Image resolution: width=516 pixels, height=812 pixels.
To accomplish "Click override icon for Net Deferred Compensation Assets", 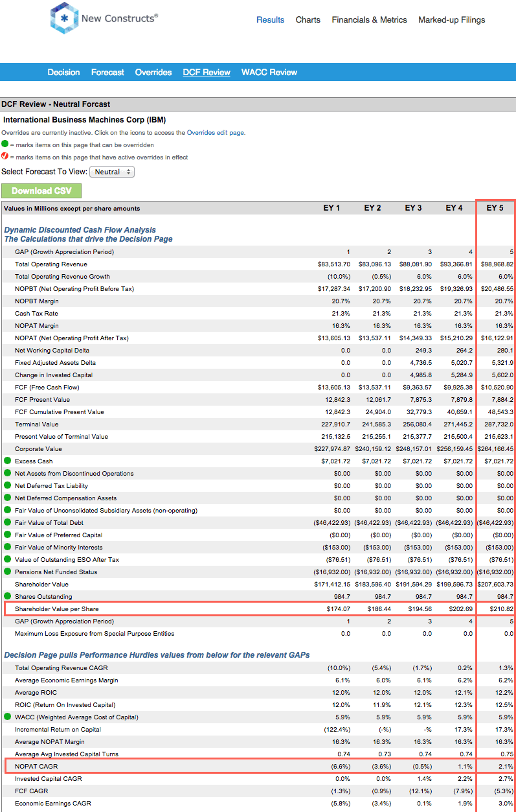I will coord(7,498).
